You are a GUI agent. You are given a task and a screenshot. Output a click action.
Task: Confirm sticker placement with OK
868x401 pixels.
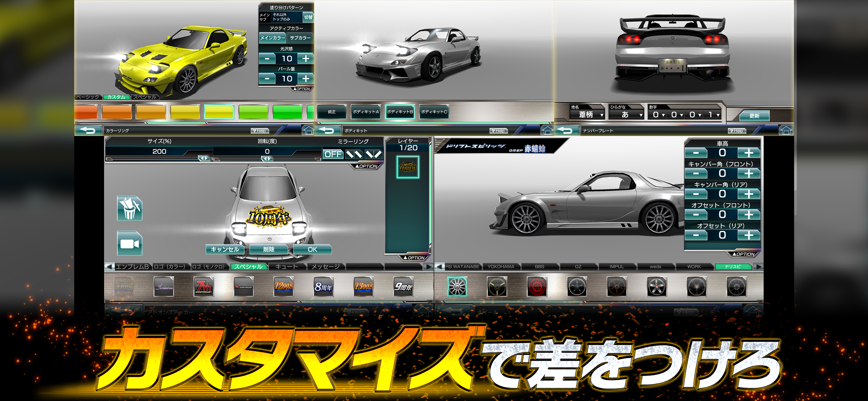click(x=312, y=249)
